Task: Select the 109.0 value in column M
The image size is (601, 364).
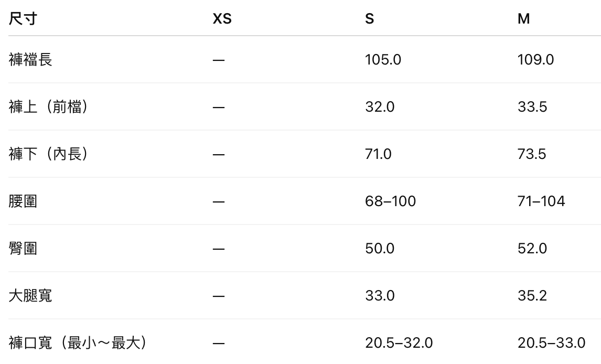Action: click(535, 60)
